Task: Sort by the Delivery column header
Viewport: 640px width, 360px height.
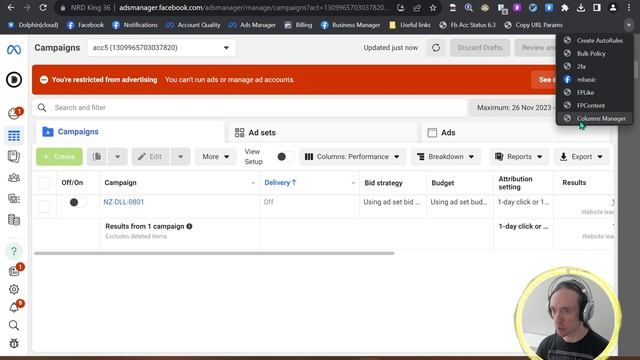Action: (x=280, y=183)
